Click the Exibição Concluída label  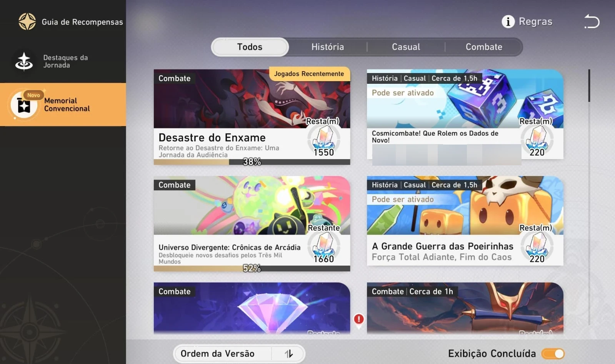tap(492, 354)
